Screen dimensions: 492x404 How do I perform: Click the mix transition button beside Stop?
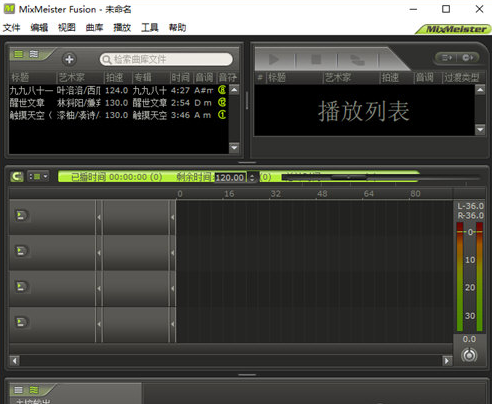click(357, 60)
